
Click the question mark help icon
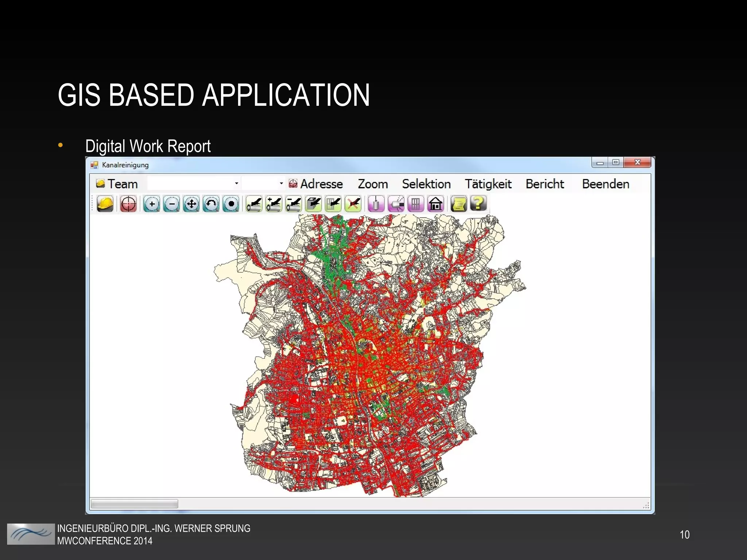point(479,203)
